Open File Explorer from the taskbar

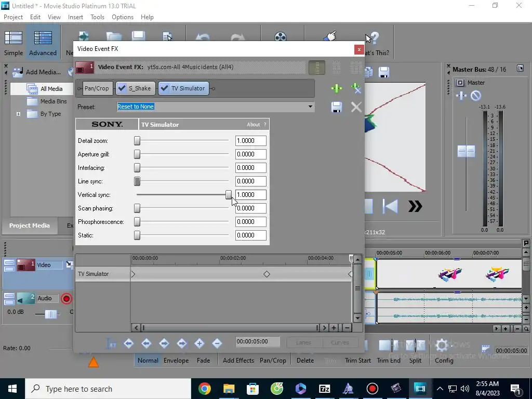tap(229, 389)
